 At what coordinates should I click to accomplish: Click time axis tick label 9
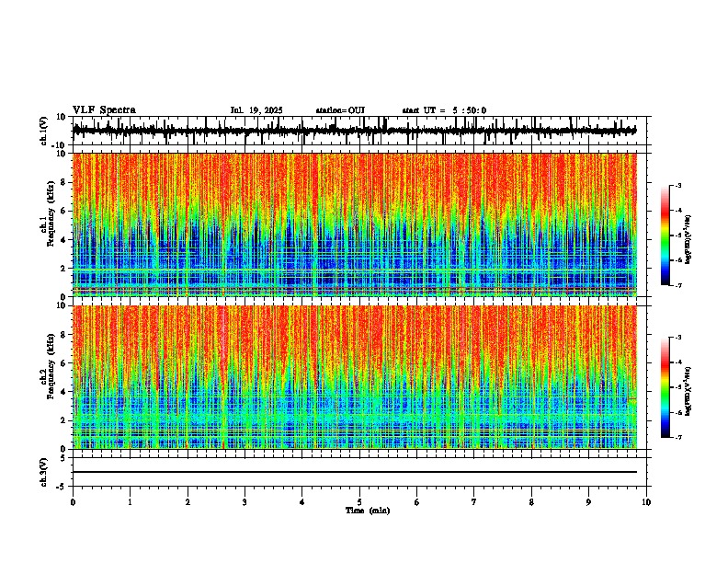[588, 502]
